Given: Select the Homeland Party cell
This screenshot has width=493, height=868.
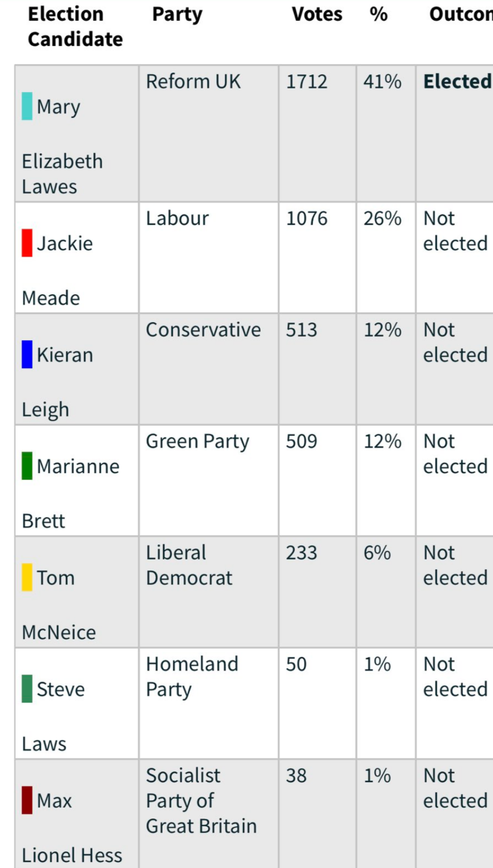Looking at the screenshot, I should pyautogui.click(x=192, y=676).
